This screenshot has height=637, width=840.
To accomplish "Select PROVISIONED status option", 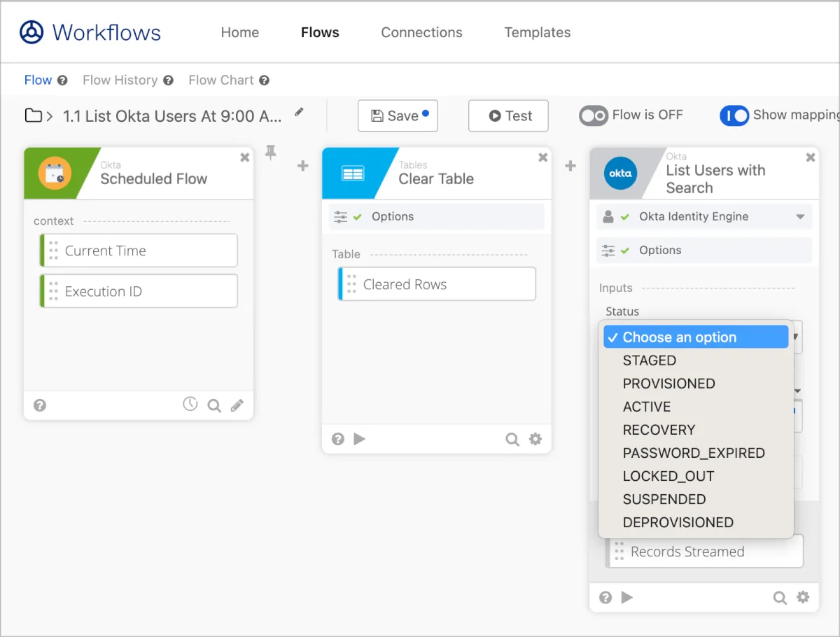I will point(696,384).
